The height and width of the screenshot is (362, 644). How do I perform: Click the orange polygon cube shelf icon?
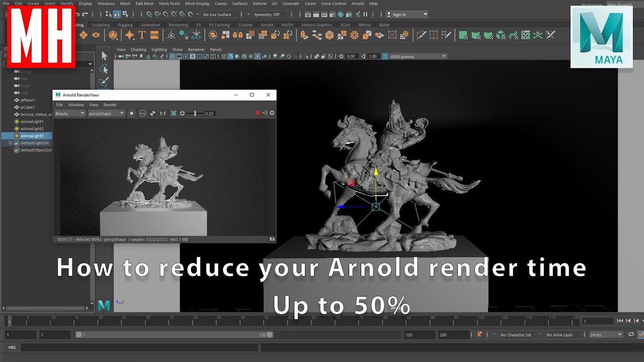pyautogui.click(x=330, y=35)
